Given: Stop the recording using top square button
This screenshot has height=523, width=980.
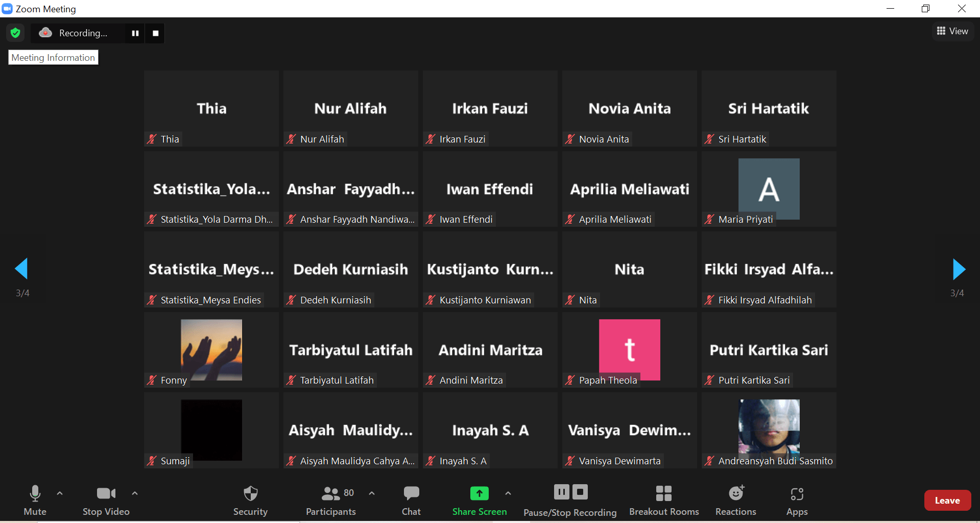Looking at the screenshot, I should pyautogui.click(x=156, y=33).
